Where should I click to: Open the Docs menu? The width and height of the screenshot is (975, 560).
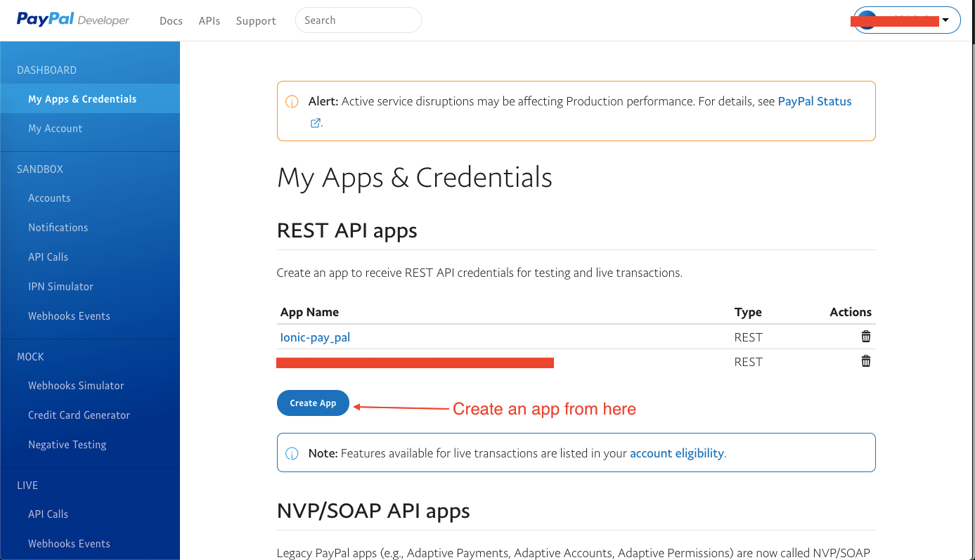171,21
